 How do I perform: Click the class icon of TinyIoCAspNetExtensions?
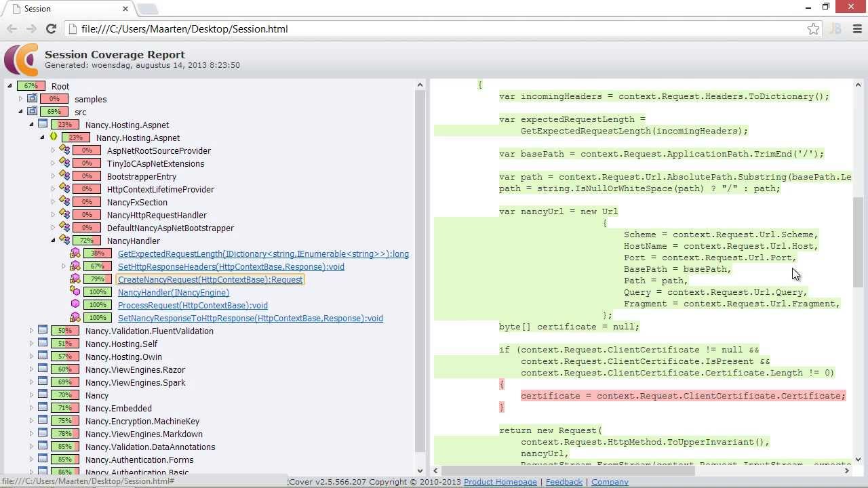64,163
